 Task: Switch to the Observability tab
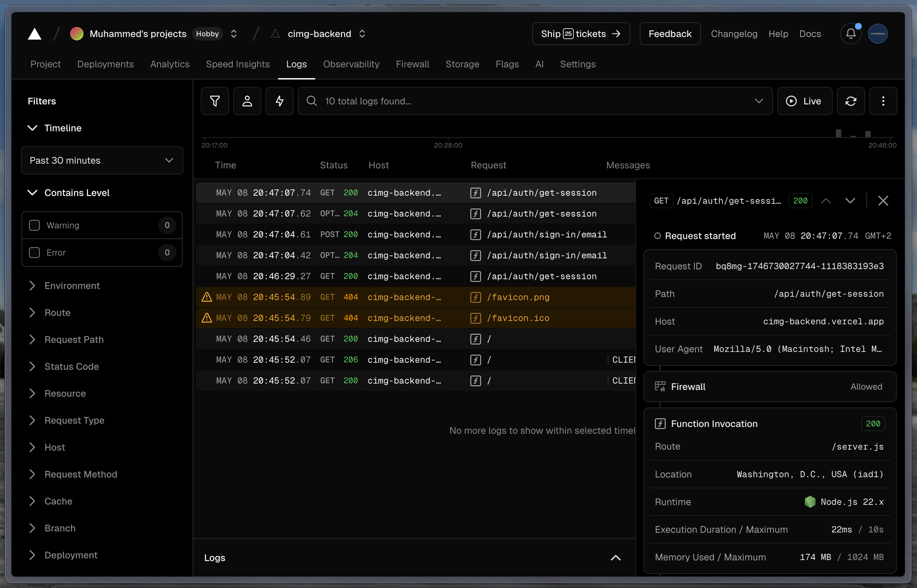(351, 64)
